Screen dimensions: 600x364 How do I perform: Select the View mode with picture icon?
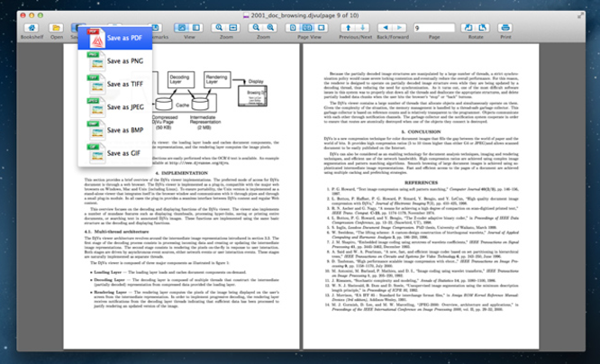[181, 28]
